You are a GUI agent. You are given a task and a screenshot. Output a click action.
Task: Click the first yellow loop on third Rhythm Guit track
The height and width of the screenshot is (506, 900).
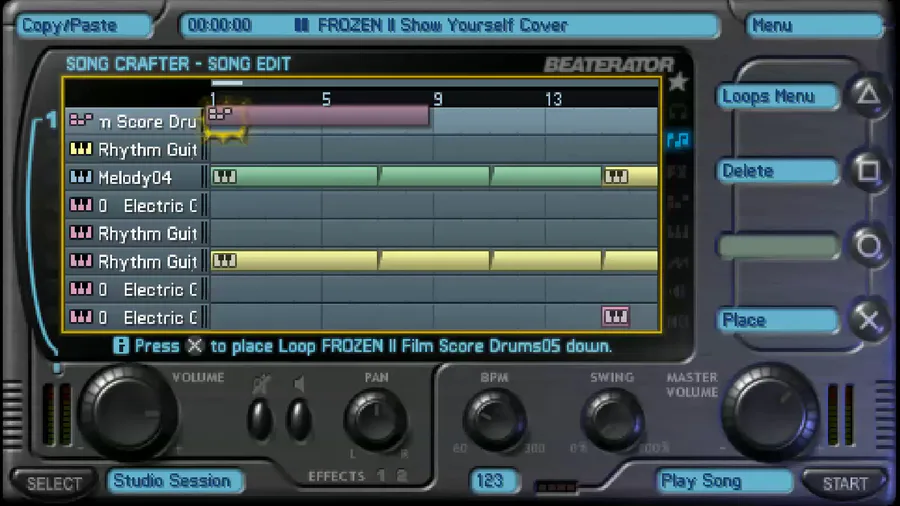(294, 261)
